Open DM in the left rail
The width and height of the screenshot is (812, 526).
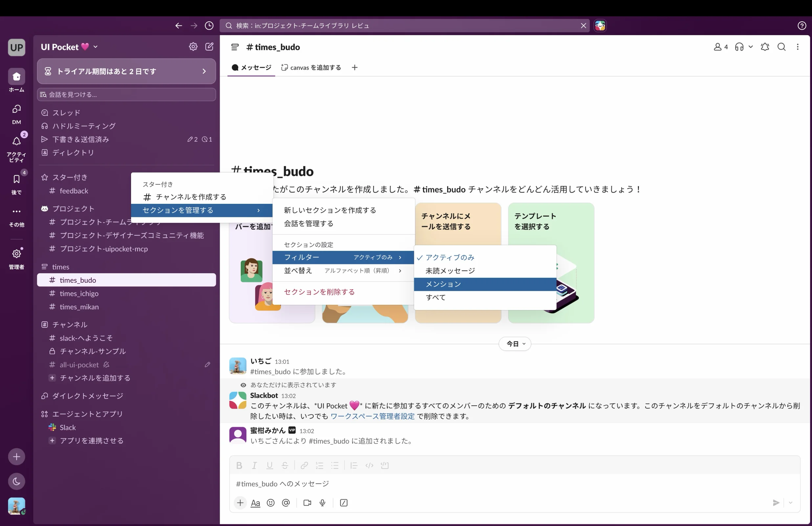16,114
